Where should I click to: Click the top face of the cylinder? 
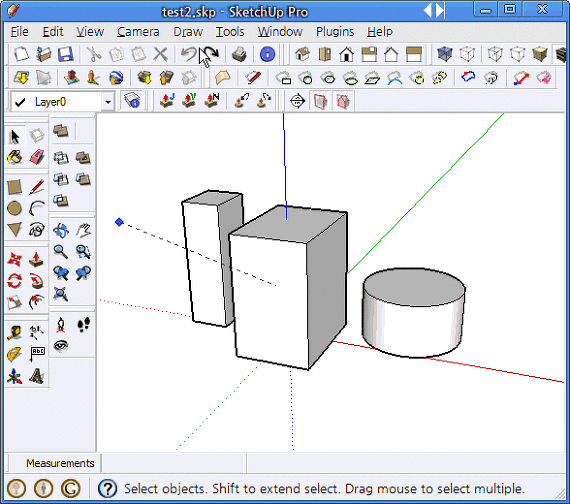click(414, 286)
